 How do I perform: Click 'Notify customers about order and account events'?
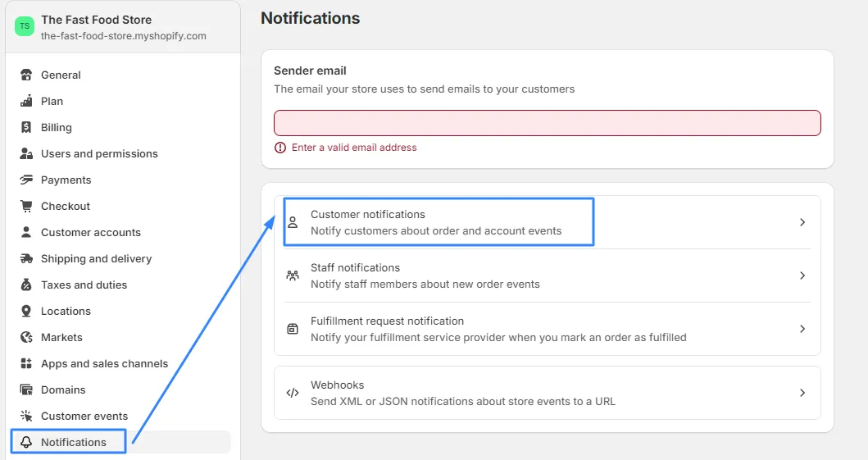point(436,231)
